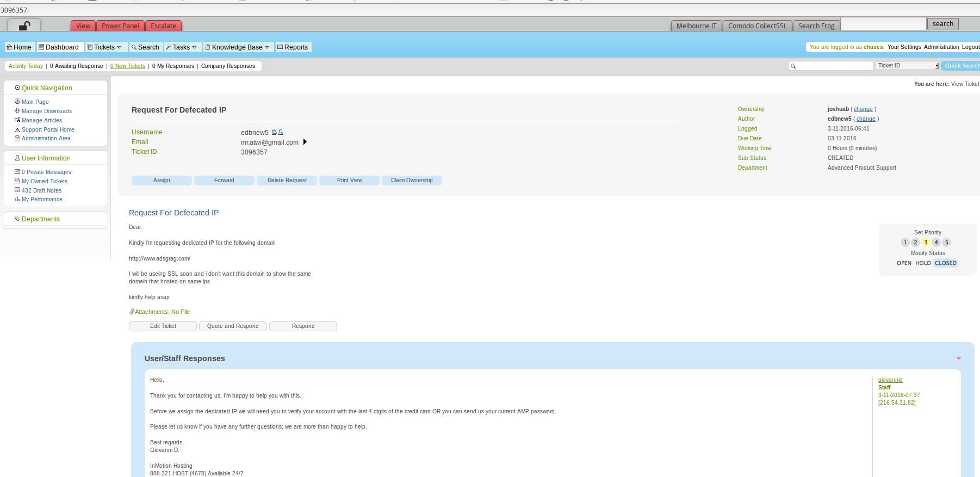Click the quick search text field
Viewport: 980px width, 477px height.
834,66
